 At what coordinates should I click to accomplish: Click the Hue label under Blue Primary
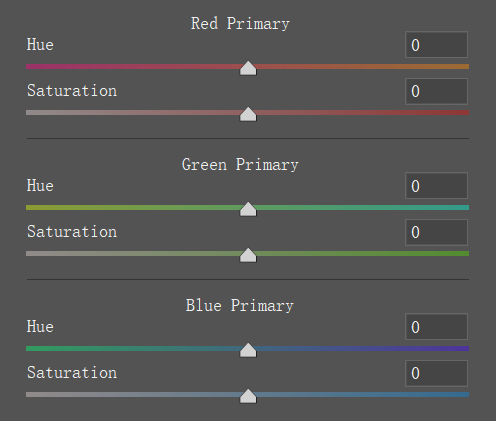click(40, 327)
